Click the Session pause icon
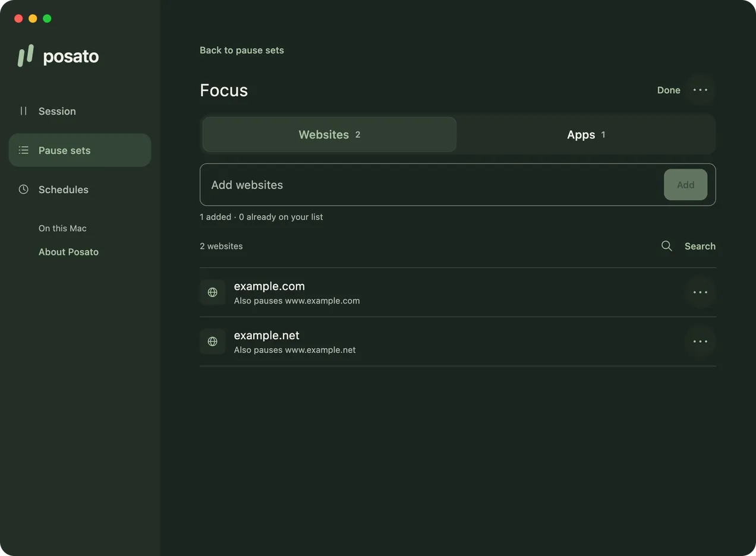 tap(23, 111)
